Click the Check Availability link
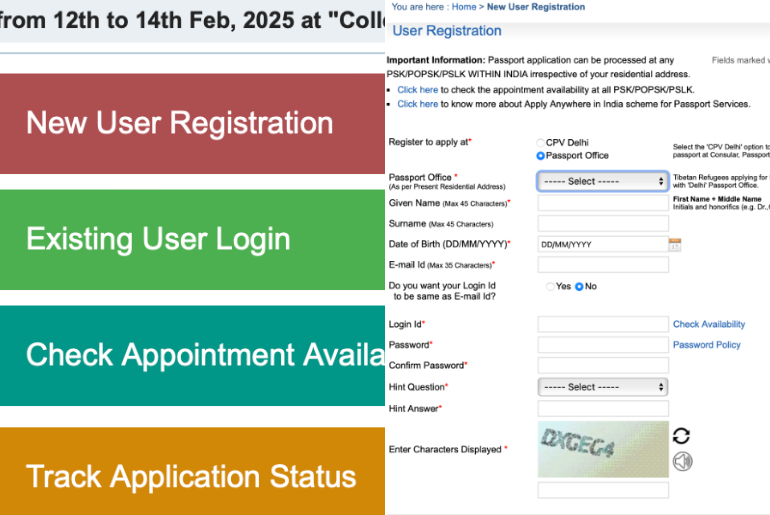Image resolution: width=770 pixels, height=515 pixels. (708, 324)
